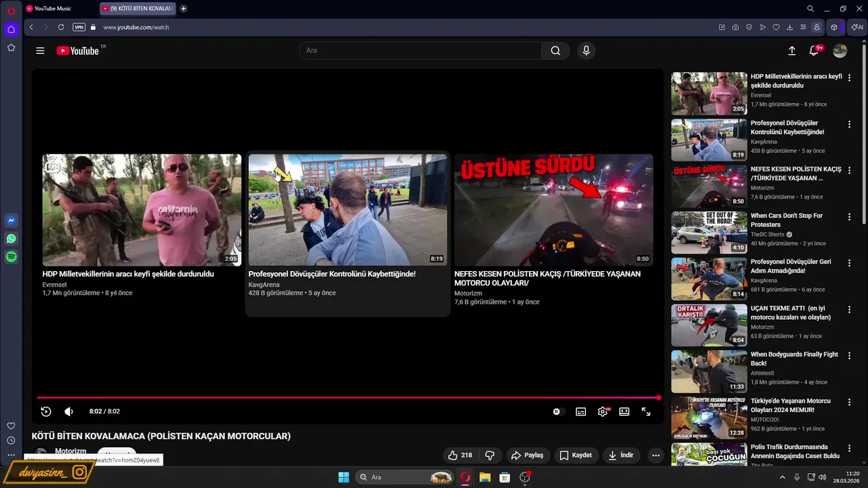
Task: Enter fullscreen video mode
Action: (646, 411)
